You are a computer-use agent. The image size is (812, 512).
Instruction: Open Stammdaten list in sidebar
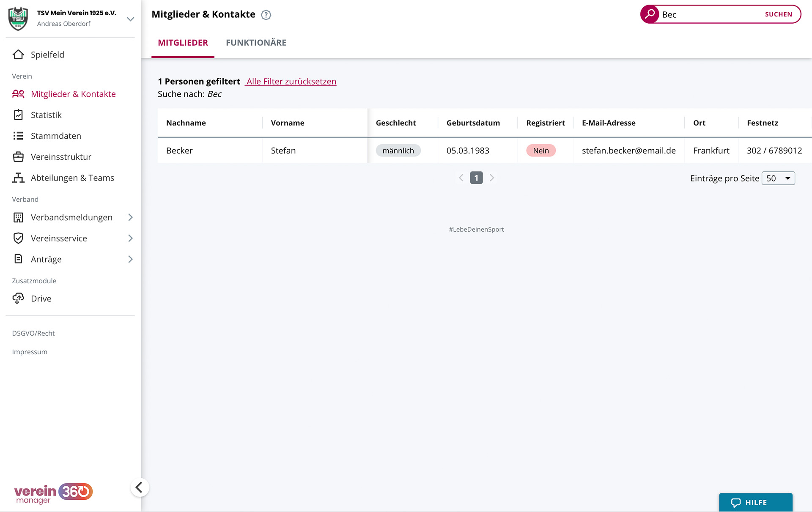55,136
